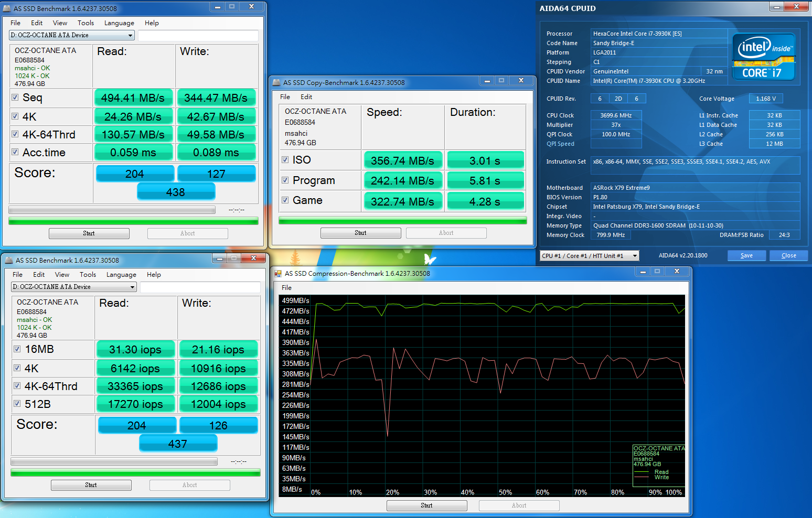Click the Save button in AIDA64 CPUID

click(746, 255)
